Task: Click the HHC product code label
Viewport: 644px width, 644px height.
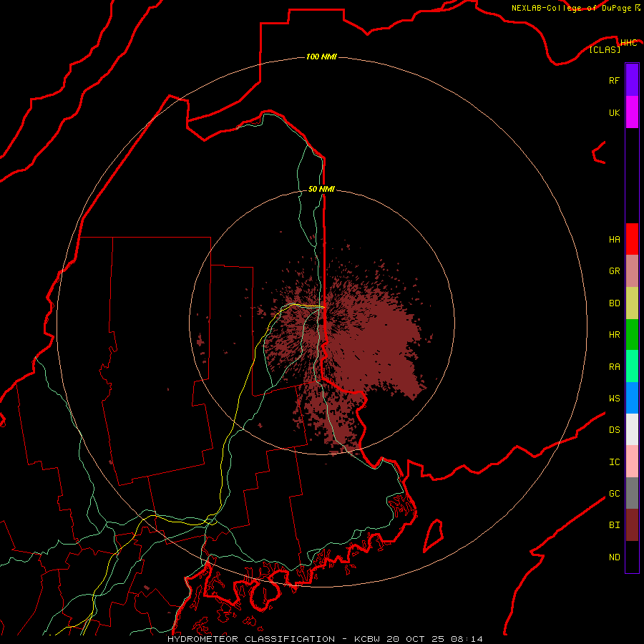Action: tap(628, 43)
